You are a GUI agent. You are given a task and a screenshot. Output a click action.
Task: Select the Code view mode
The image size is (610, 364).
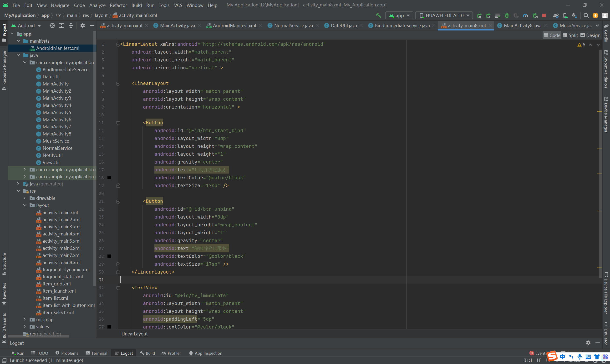pyautogui.click(x=552, y=35)
